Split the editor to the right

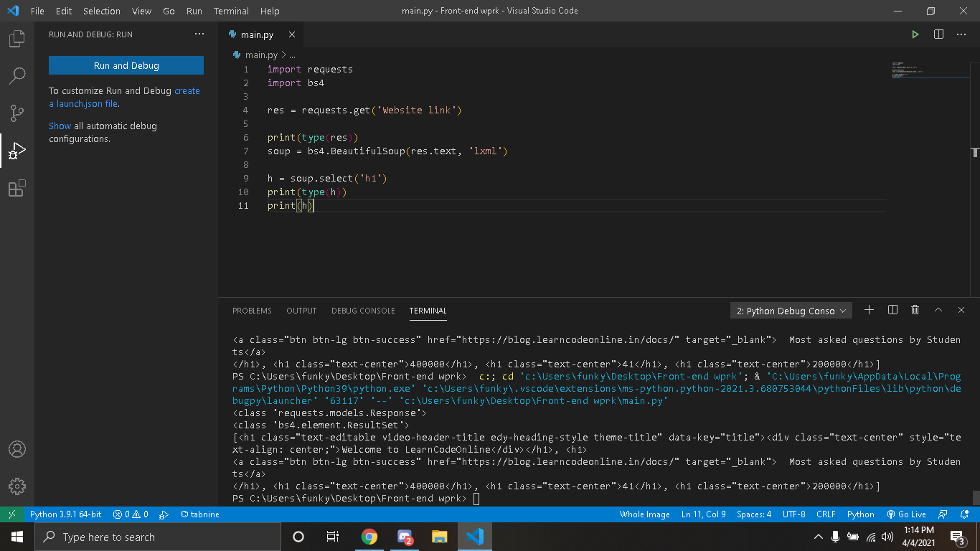point(938,34)
